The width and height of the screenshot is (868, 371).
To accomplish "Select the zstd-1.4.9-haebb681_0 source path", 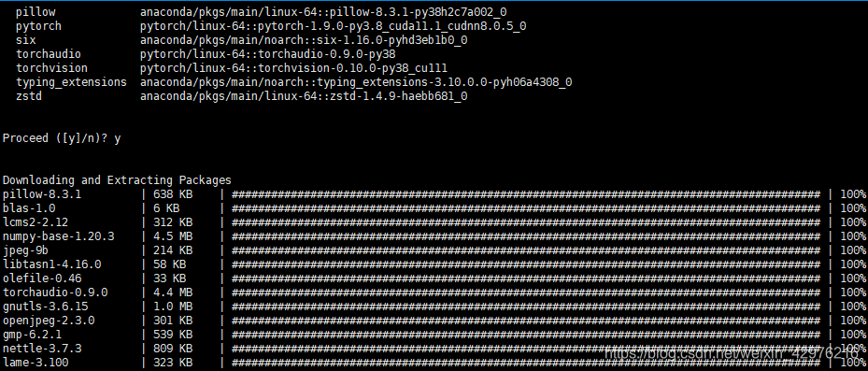I will (x=304, y=96).
